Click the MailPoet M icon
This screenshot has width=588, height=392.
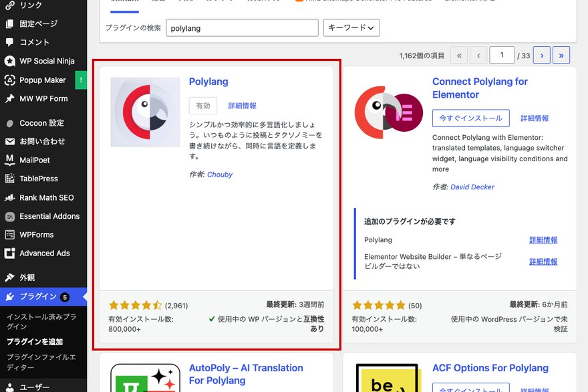(x=10, y=160)
